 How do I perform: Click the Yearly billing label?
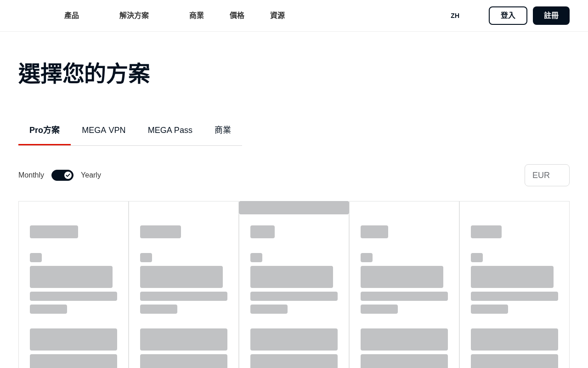[91, 175]
